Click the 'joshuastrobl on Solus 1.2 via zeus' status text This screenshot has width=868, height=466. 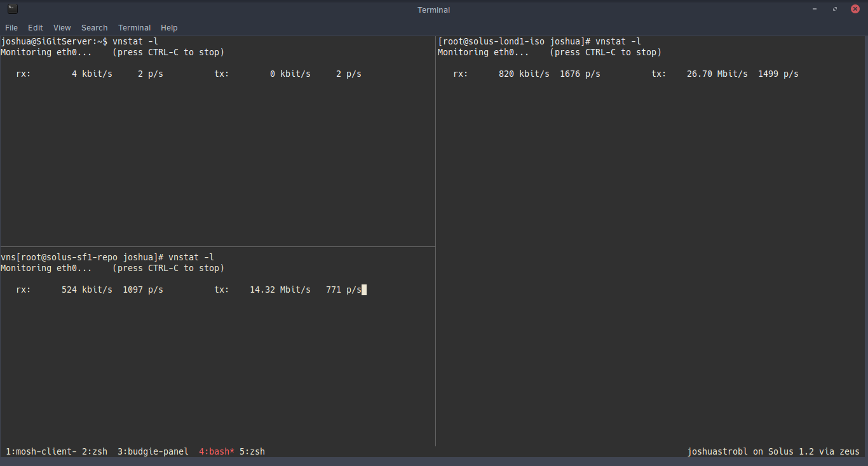click(x=773, y=451)
